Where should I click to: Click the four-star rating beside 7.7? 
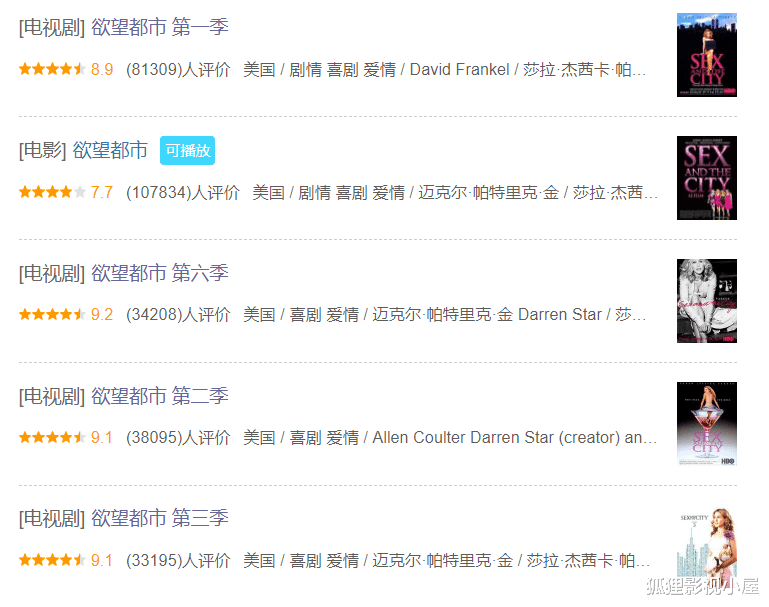pos(52,192)
